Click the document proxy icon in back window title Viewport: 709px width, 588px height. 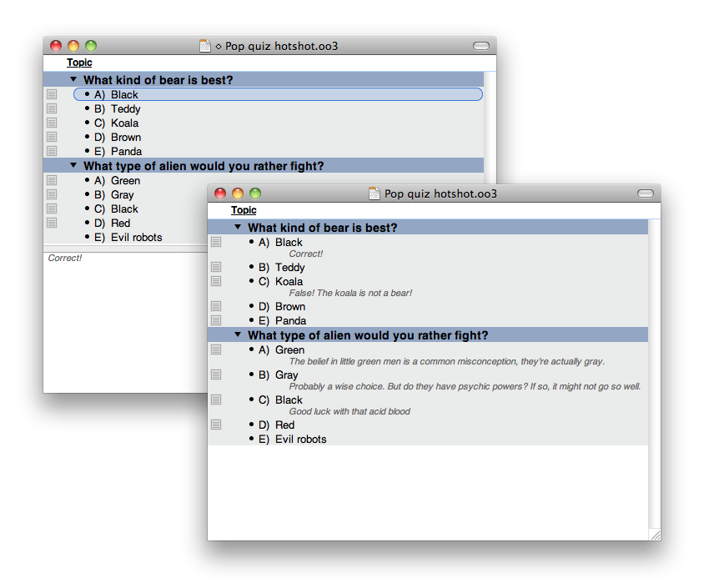pyautogui.click(x=205, y=46)
